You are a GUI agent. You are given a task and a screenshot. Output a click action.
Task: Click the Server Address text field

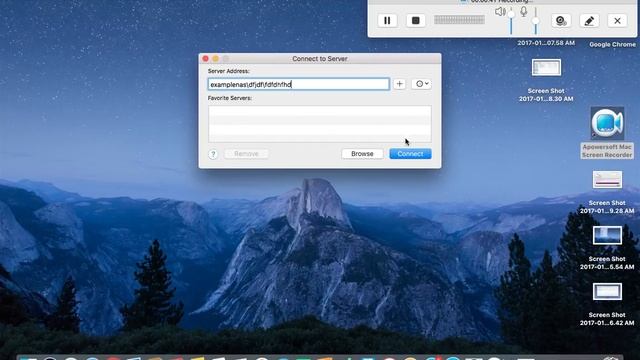(298, 84)
